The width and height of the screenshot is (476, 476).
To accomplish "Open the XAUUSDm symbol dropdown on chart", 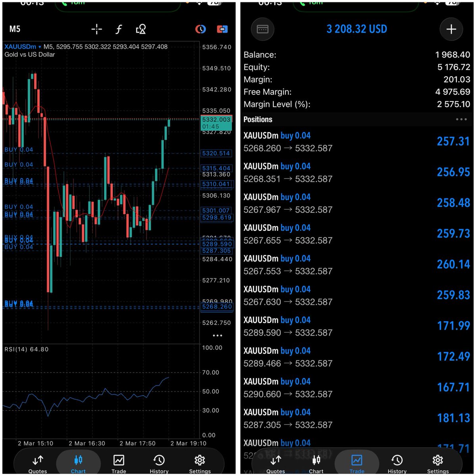I will [x=23, y=47].
